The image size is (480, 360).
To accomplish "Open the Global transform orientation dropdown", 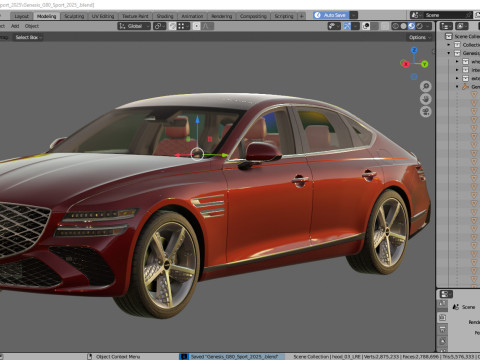I will pos(135,26).
